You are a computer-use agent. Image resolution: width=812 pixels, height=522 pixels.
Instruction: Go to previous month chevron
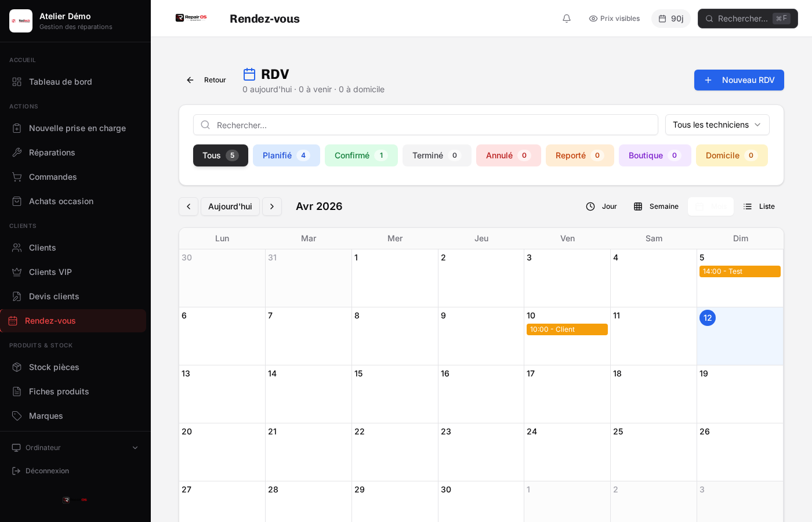(x=188, y=206)
